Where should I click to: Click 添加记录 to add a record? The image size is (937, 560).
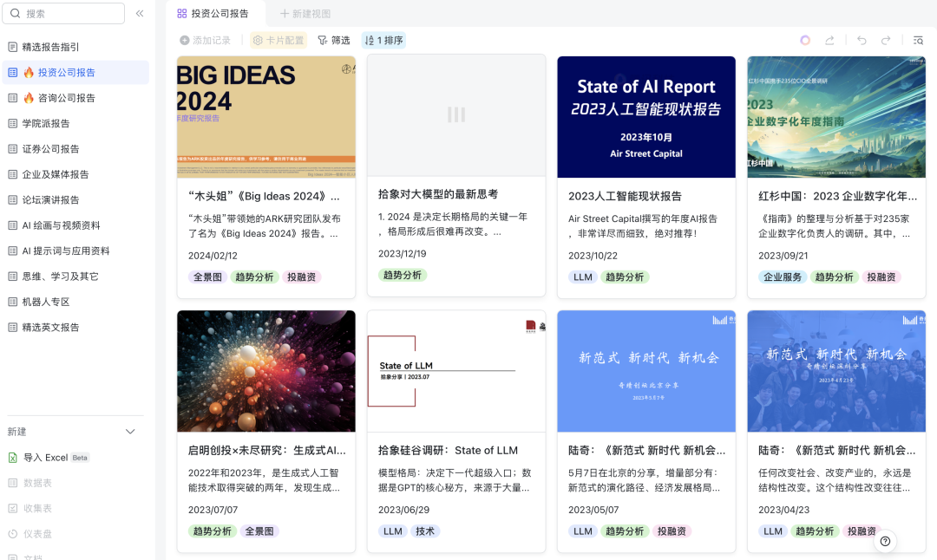tap(205, 40)
